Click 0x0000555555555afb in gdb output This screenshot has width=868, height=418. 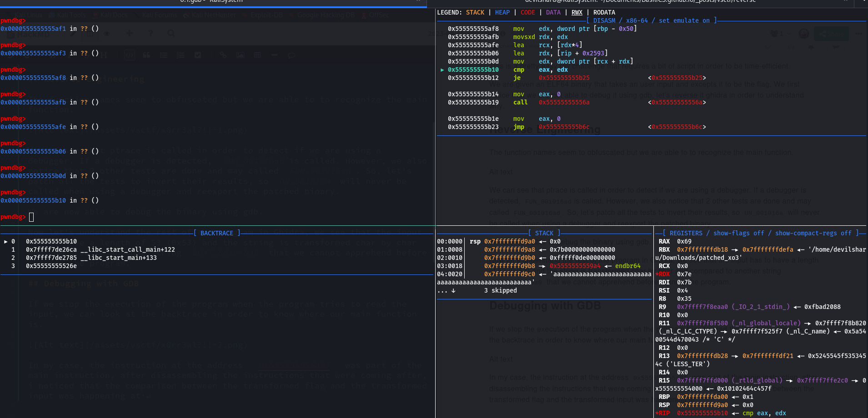coord(33,103)
